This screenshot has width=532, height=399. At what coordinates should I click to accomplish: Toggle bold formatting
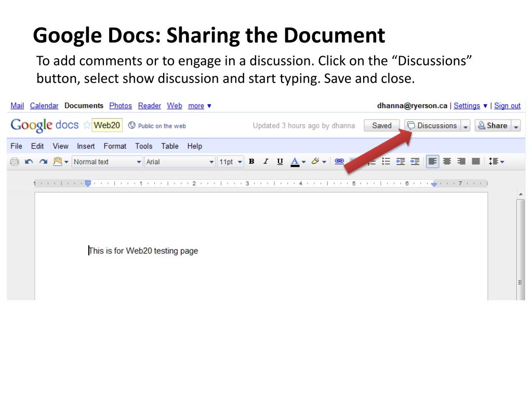tap(251, 162)
